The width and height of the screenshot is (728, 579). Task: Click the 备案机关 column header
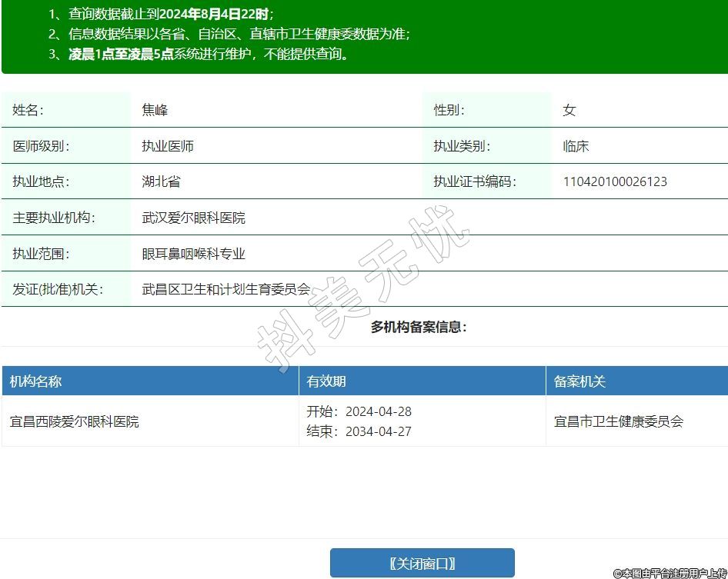(x=579, y=381)
